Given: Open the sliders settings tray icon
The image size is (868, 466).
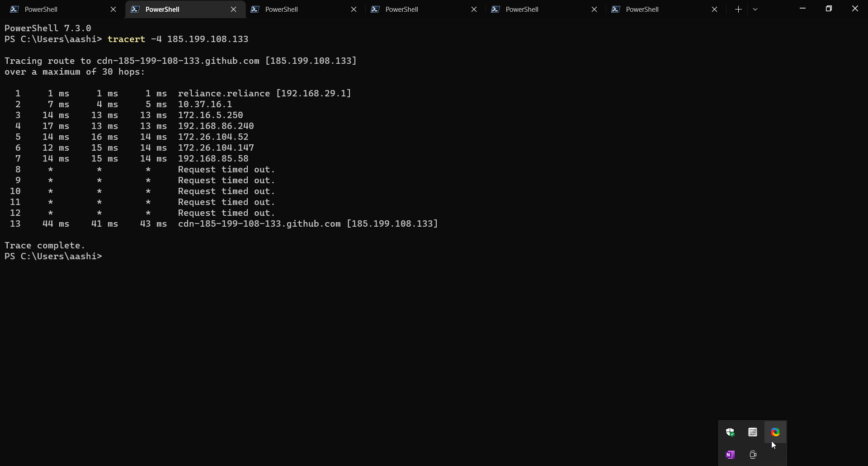Looking at the screenshot, I should [x=753, y=433].
